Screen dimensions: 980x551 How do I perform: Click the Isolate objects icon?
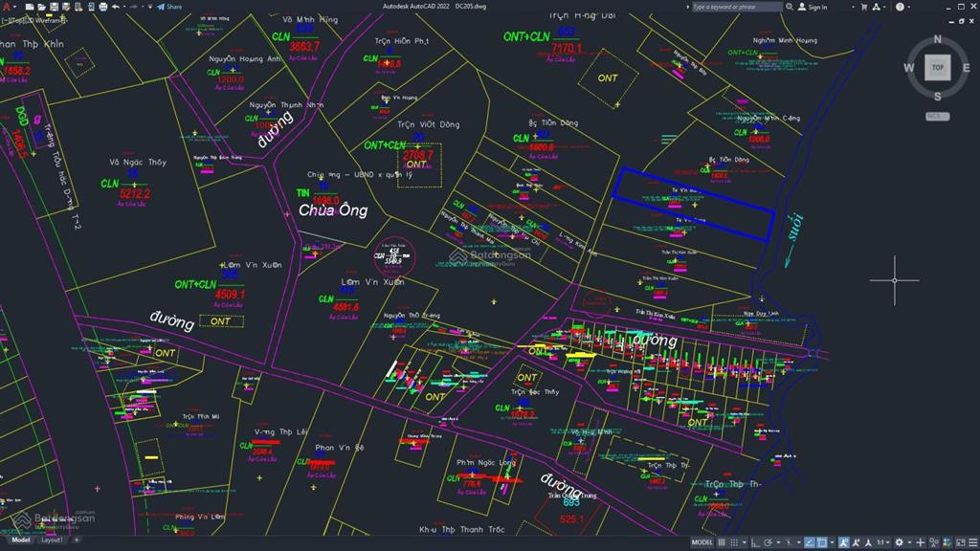934,542
